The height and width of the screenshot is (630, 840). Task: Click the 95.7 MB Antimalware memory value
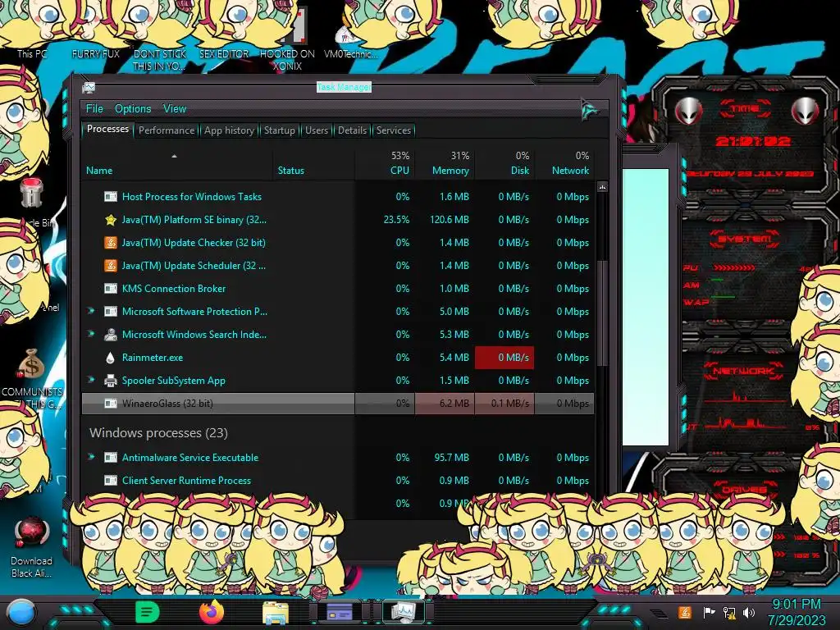(451, 458)
